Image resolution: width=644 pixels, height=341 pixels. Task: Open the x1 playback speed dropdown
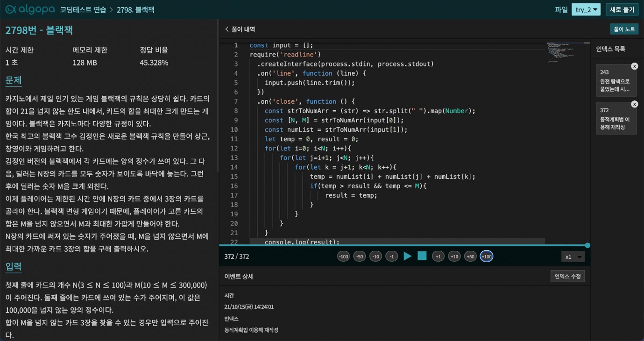click(x=573, y=257)
